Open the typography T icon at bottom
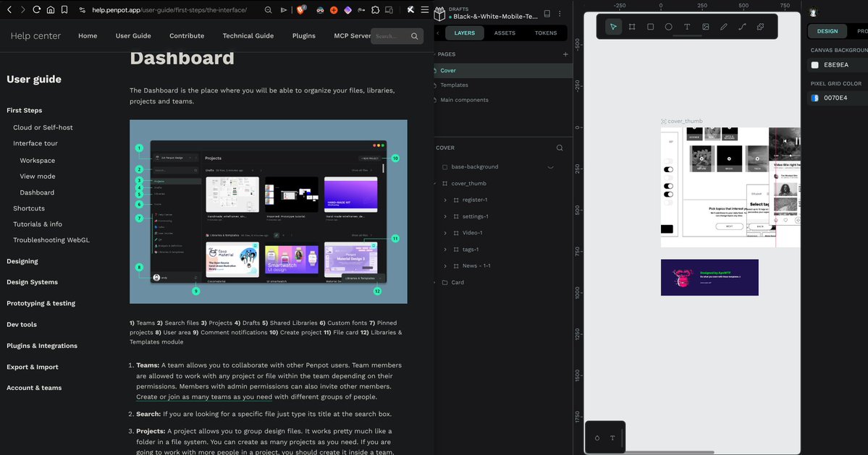 tap(612, 438)
